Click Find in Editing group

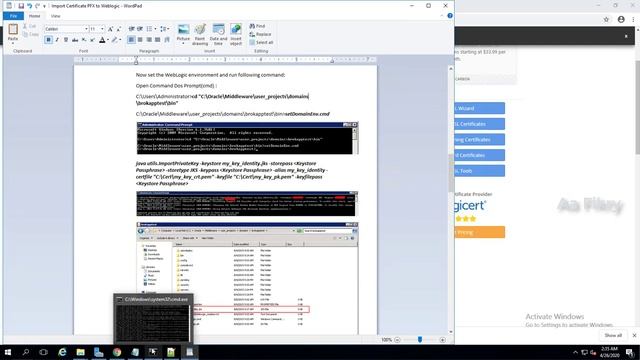click(258, 26)
